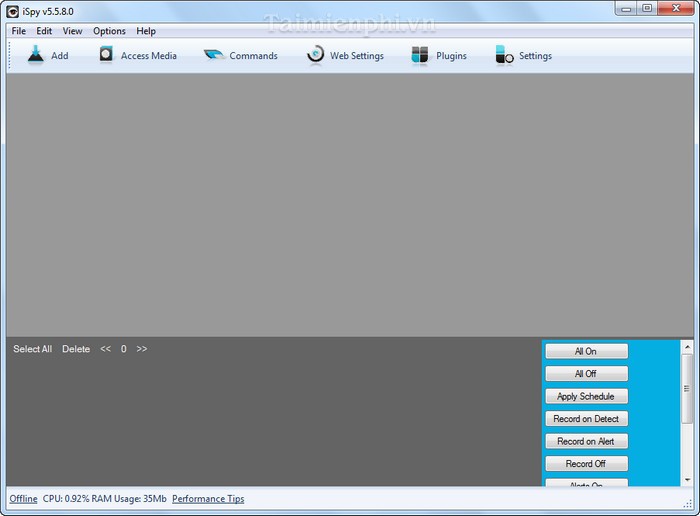Open the Performance Tips link
The width and height of the screenshot is (700, 516).
point(208,498)
